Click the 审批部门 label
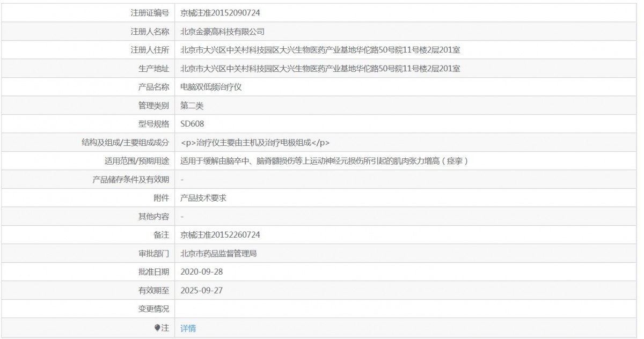 coord(153,254)
